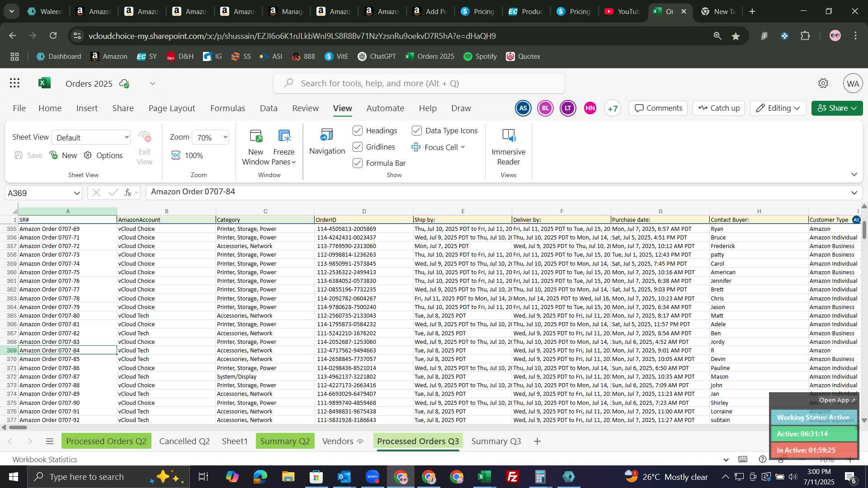Open Workbook Statistics in status bar

point(45,460)
